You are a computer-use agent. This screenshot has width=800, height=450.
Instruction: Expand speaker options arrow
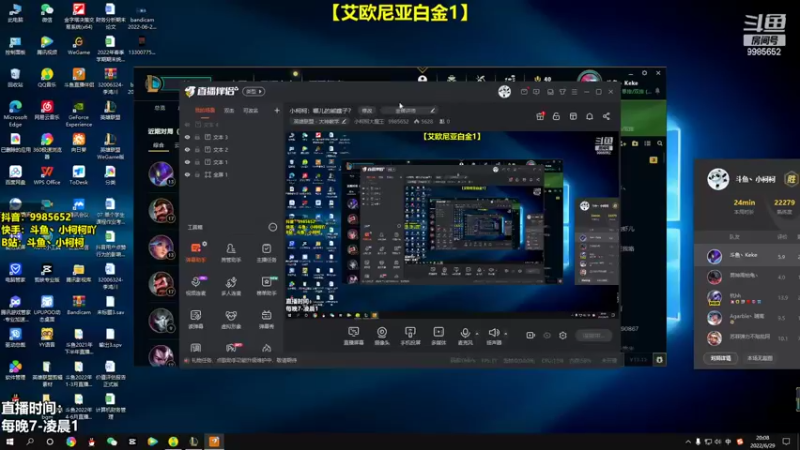506,334
